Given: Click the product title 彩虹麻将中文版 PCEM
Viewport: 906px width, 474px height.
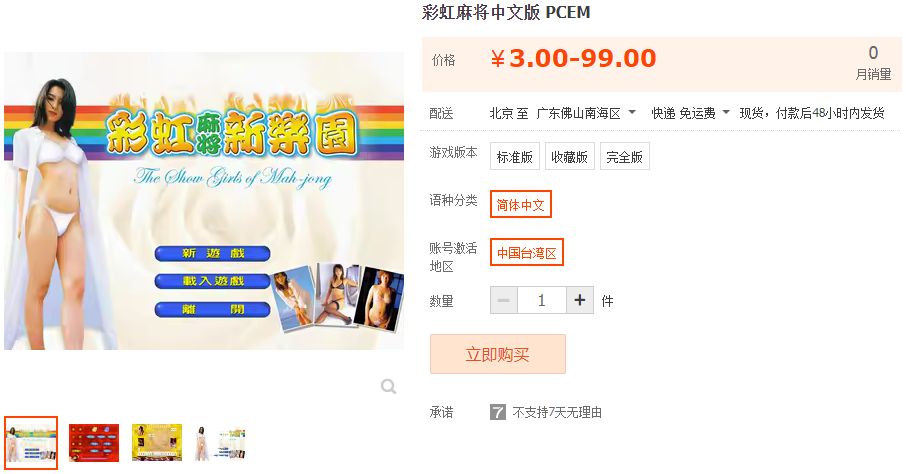Looking at the screenshot, I should click(506, 12).
